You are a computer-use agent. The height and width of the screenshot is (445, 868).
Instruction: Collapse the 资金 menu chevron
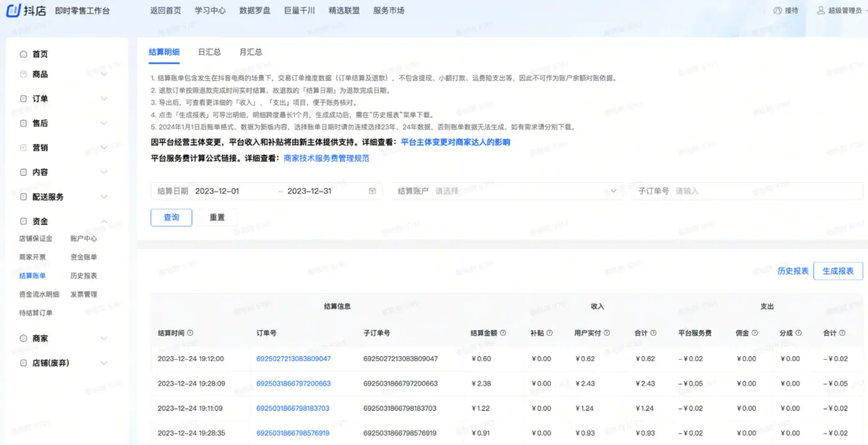(103, 221)
